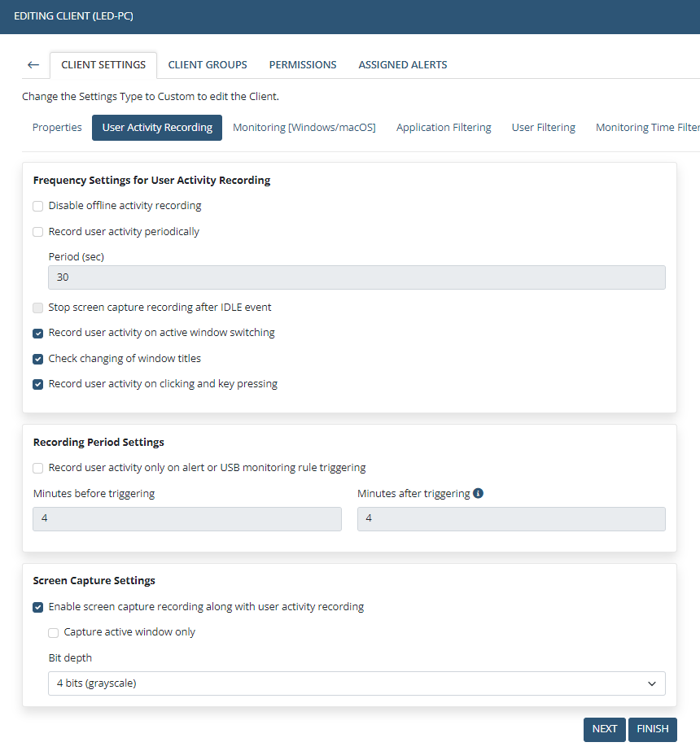The image size is (700, 751).
Task: Click the info icon beside Minutes after triggering
Action: click(x=478, y=493)
